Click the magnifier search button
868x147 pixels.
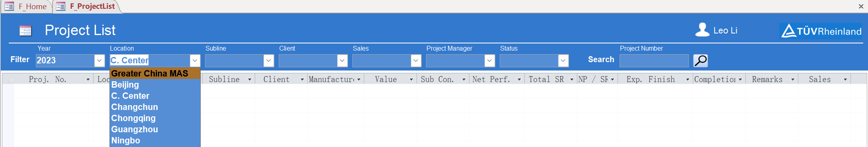pyautogui.click(x=700, y=61)
